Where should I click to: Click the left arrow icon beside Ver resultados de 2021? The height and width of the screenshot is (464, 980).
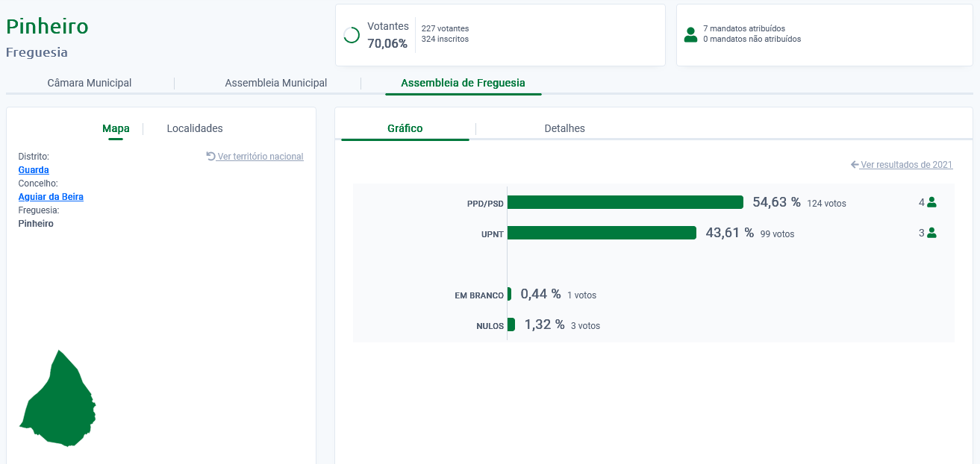pos(855,165)
